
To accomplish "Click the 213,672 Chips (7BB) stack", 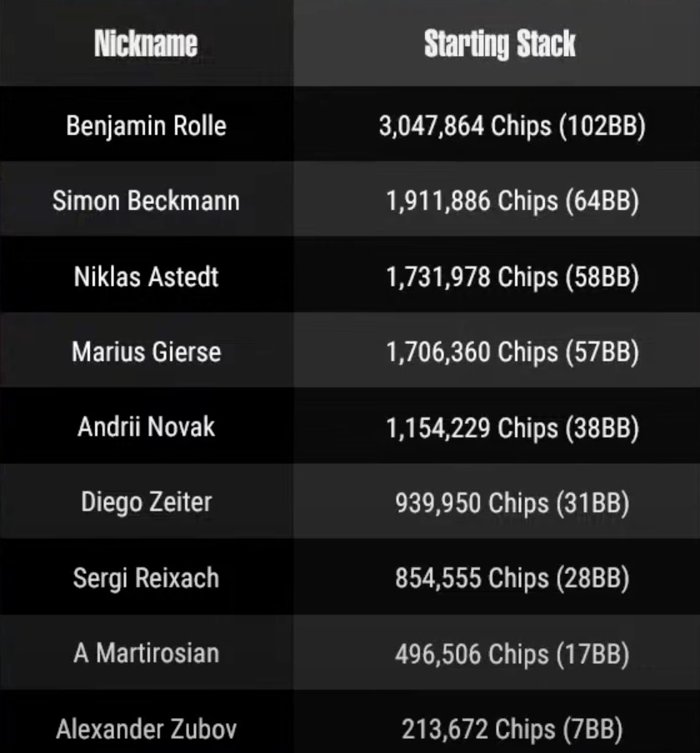I will [x=512, y=730].
